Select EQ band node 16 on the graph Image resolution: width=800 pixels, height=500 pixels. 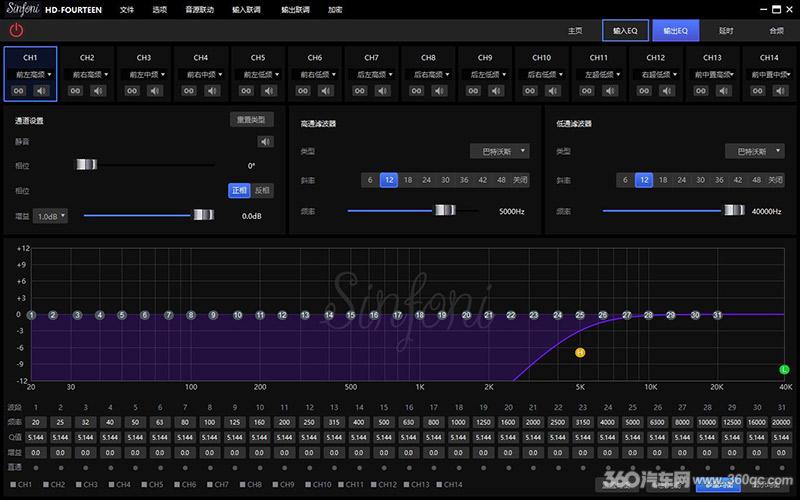(x=374, y=315)
